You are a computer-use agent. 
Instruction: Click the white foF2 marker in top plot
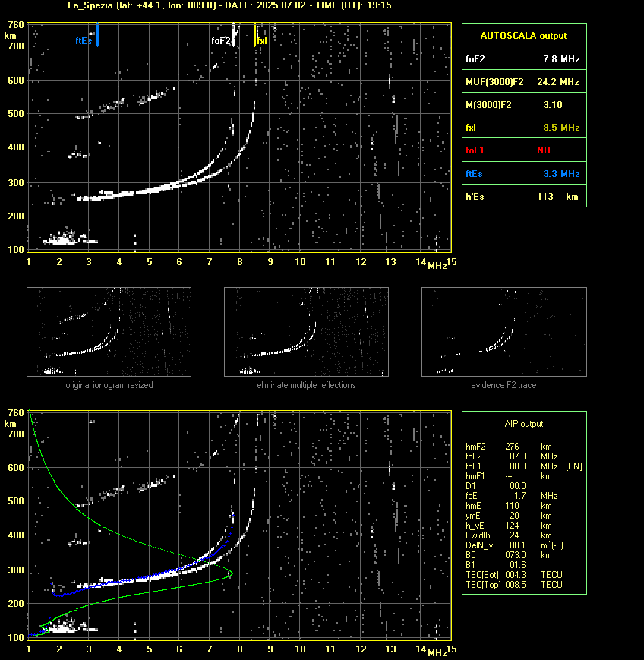coord(233,34)
